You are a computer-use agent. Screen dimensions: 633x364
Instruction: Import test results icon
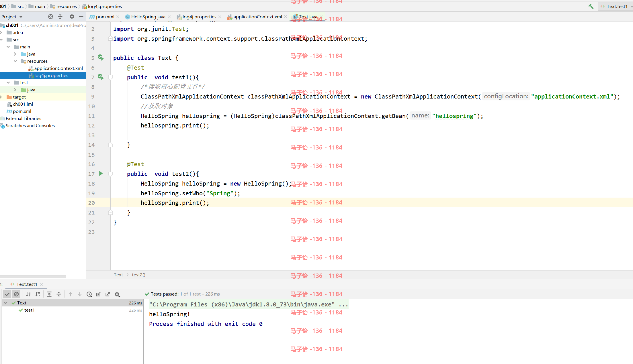(98, 294)
